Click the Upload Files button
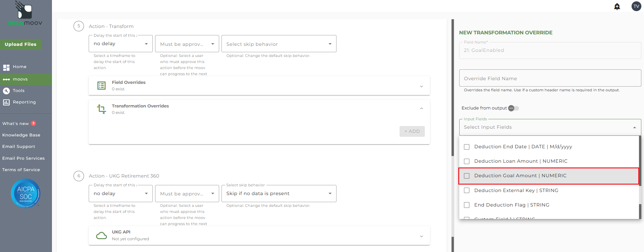The width and height of the screenshot is (644, 252). point(21,44)
